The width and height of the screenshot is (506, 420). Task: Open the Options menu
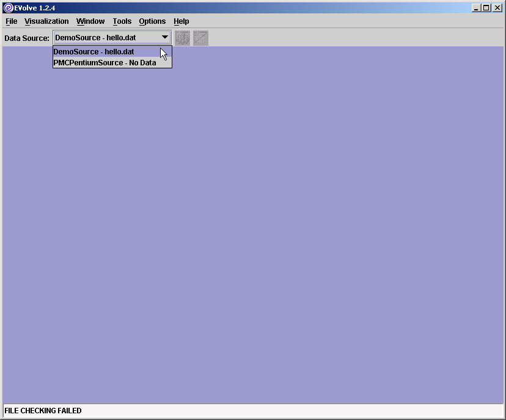click(x=152, y=21)
